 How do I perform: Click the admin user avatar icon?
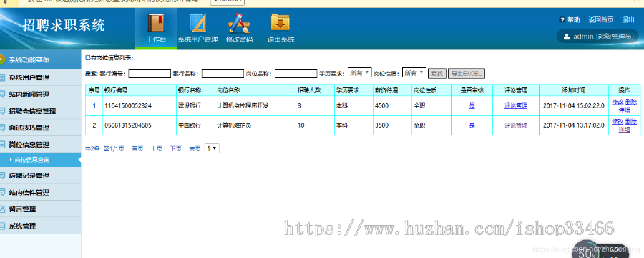(x=567, y=37)
